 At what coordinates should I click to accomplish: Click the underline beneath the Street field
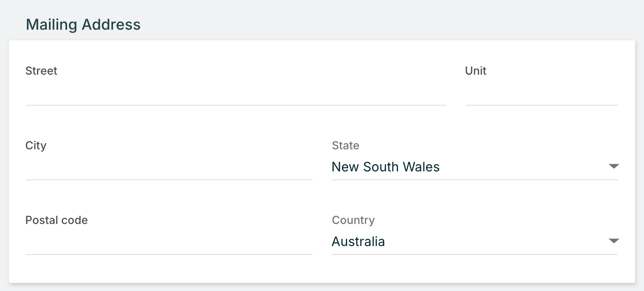(x=236, y=105)
